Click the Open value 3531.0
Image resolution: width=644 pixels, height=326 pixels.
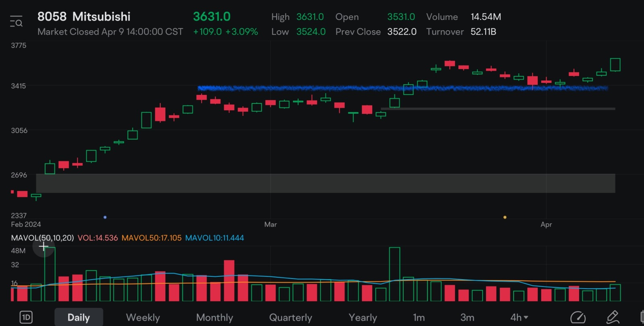click(401, 17)
